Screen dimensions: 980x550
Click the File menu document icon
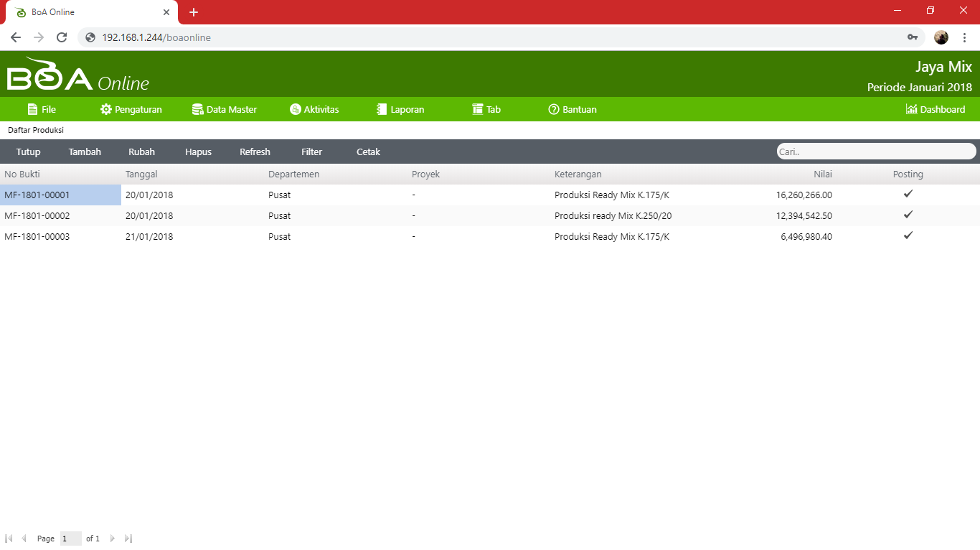[32, 109]
